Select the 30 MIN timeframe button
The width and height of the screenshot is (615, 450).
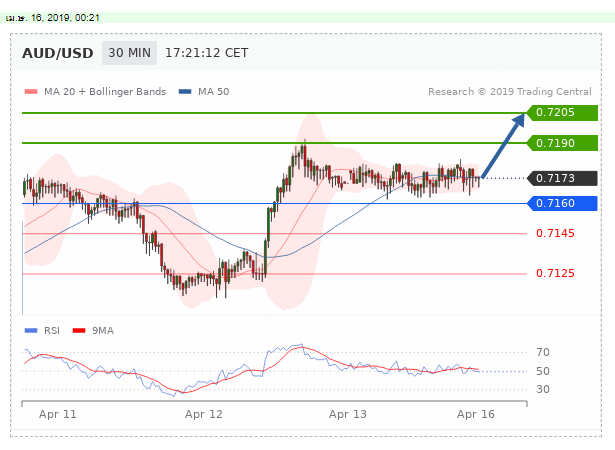tap(129, 53)
